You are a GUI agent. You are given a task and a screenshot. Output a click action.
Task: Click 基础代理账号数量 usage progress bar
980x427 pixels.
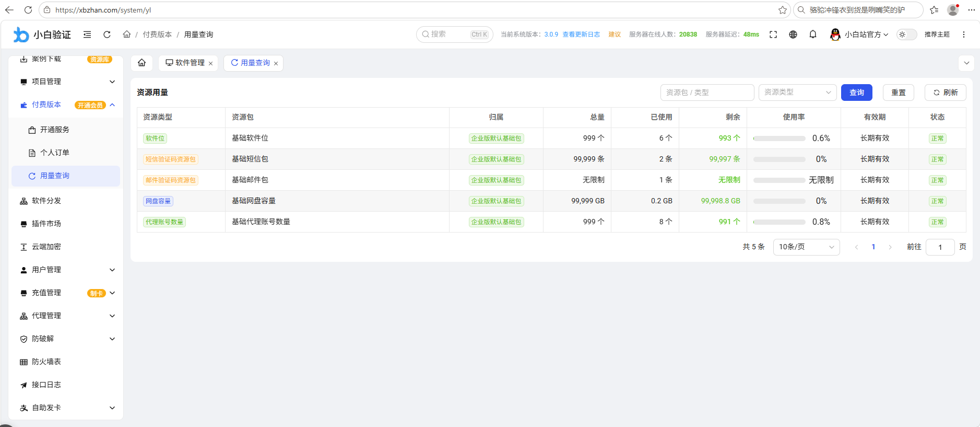(x=780, y=222)
